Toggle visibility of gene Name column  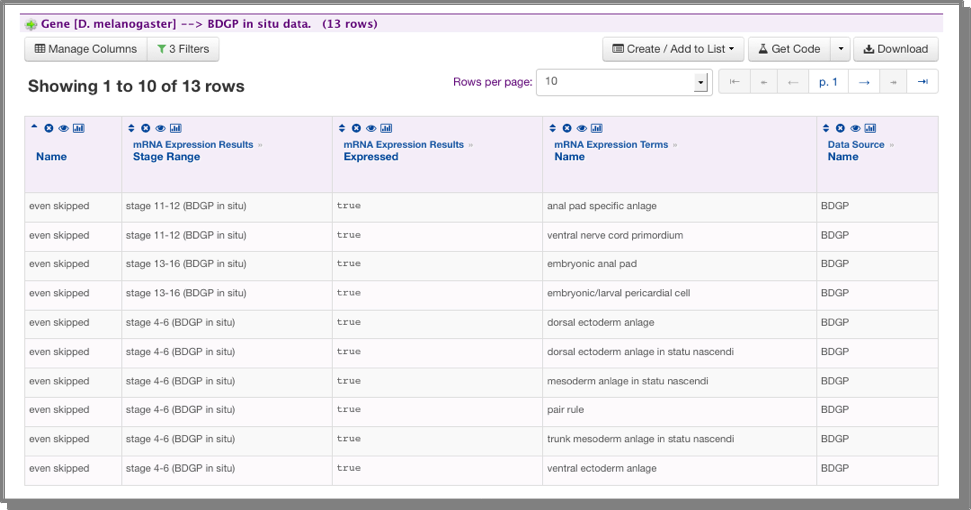pos(64,128)
